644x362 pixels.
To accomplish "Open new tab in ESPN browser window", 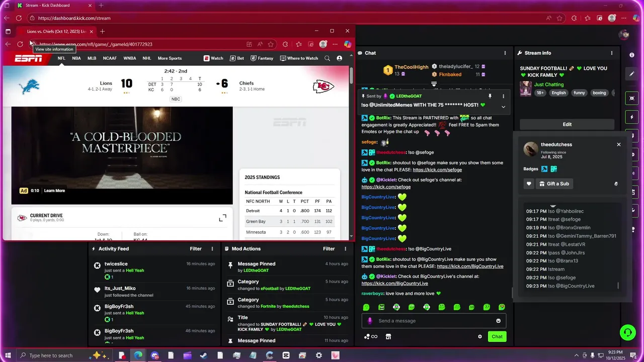I will (x=102, y=31).
